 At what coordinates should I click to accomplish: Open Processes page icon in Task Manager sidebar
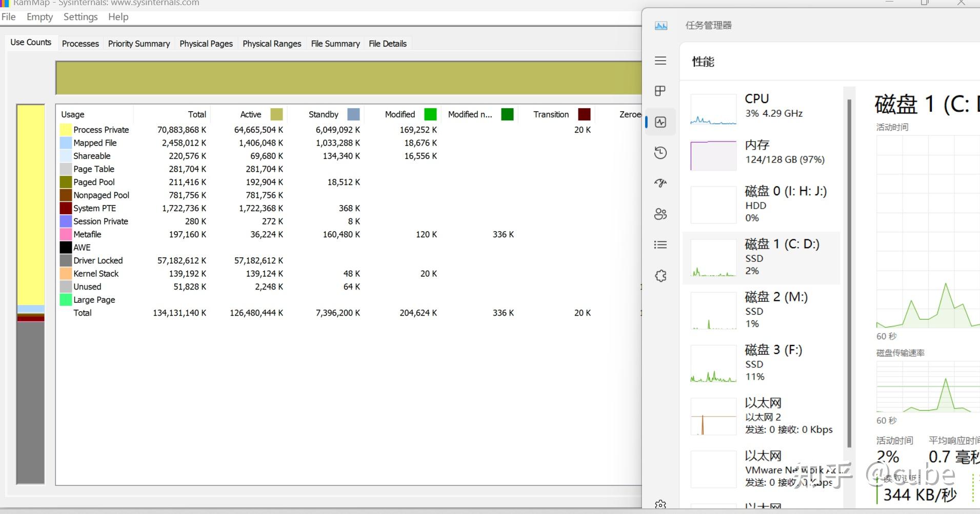coord(661,91)
